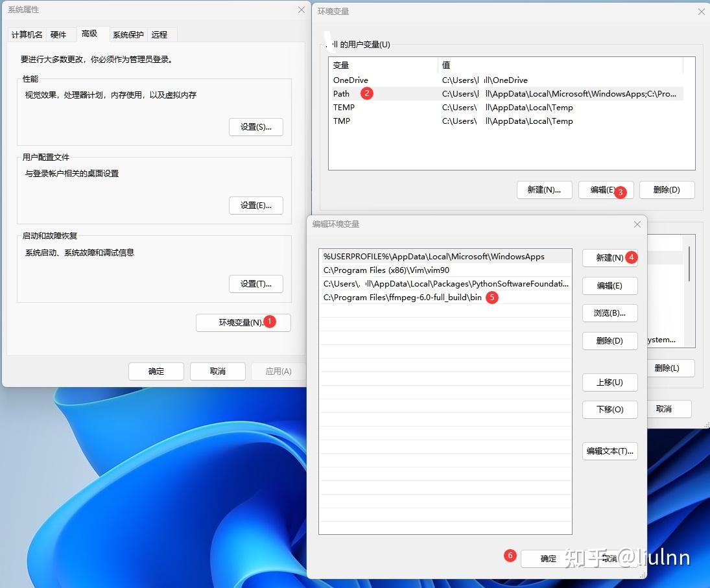
Task: Move selected path down with 下移(O)
Action: [609, 410]
